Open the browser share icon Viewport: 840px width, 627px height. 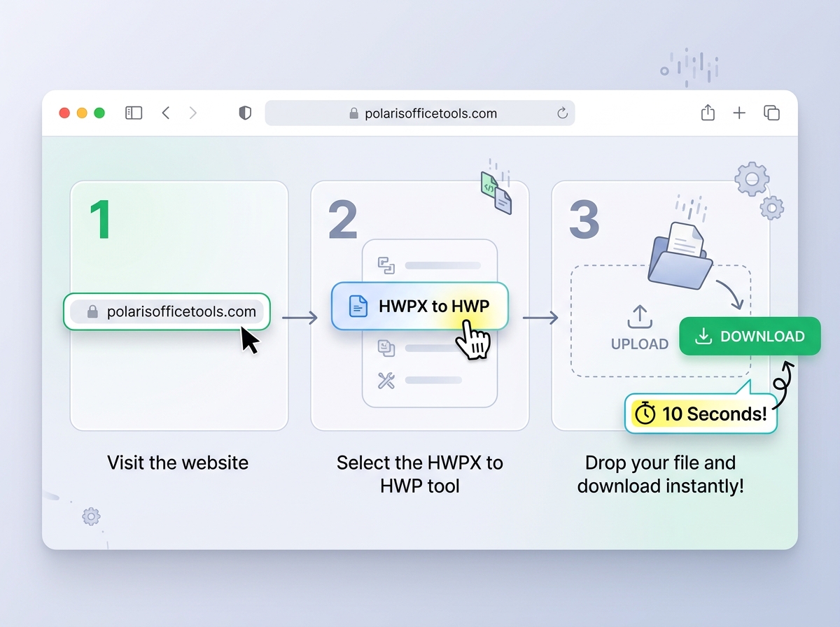[708, 113]
